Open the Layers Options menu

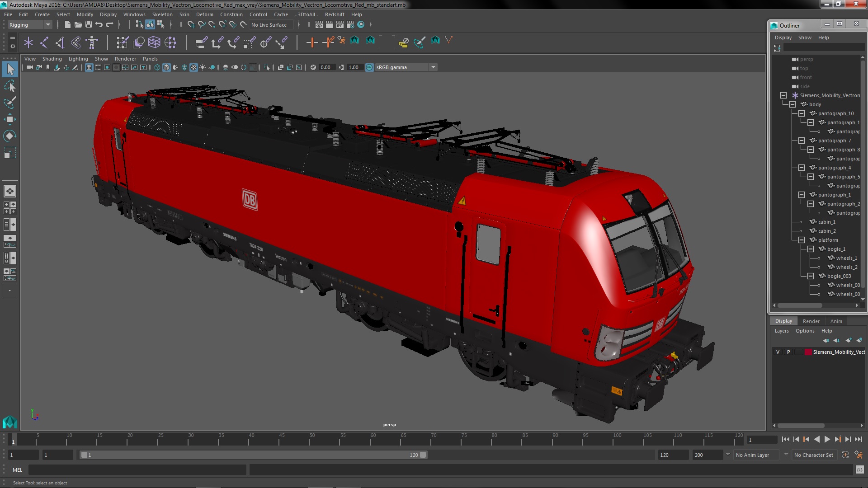pyautogui.click(x=805, y=331)
